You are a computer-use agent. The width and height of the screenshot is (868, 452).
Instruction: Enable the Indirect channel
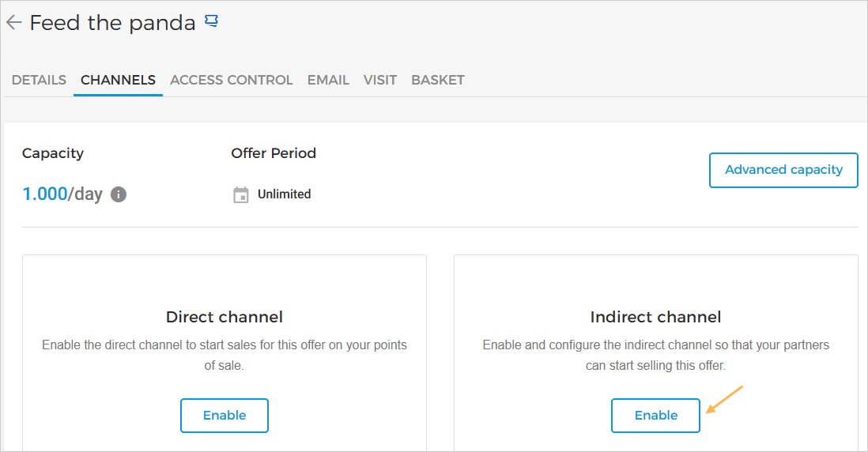[655, 416]
